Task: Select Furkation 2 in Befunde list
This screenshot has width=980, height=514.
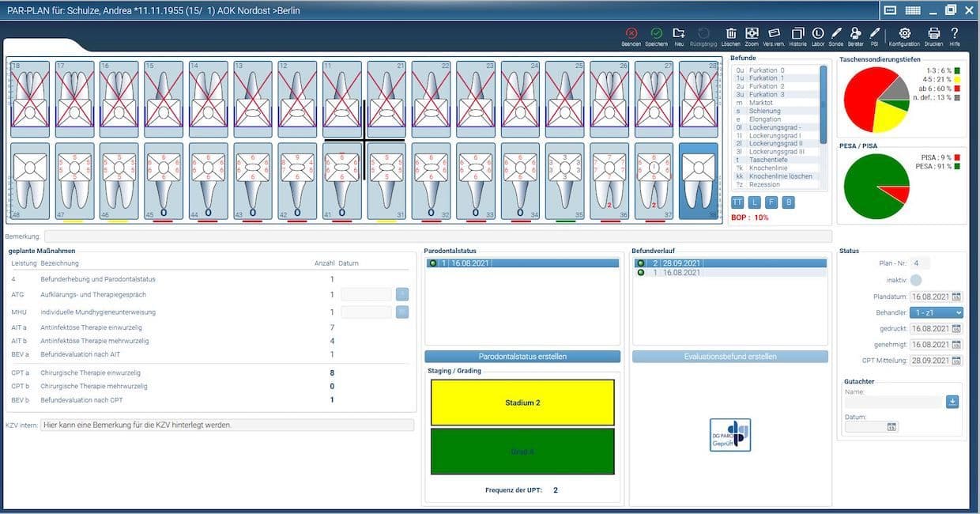Action: tap(776, 86)
